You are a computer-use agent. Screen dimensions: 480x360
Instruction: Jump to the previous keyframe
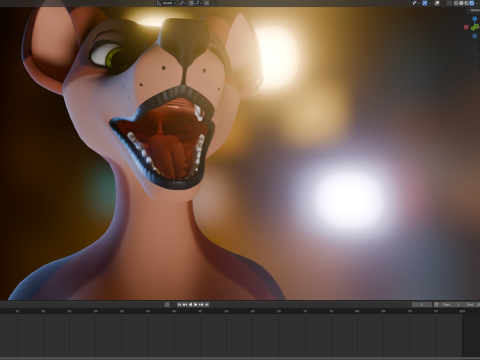(185, 304)
